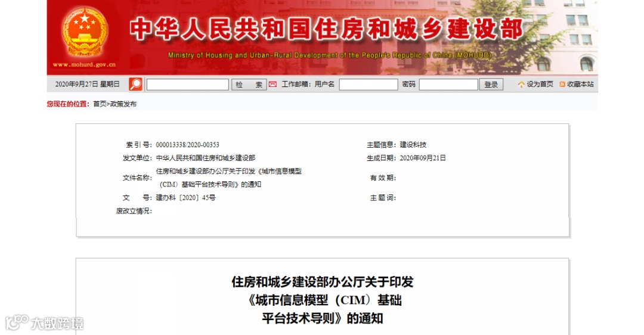Click the www.mohurd.gov.cn site address
This screenshot has height=335, width=644.
coord(84,65)
